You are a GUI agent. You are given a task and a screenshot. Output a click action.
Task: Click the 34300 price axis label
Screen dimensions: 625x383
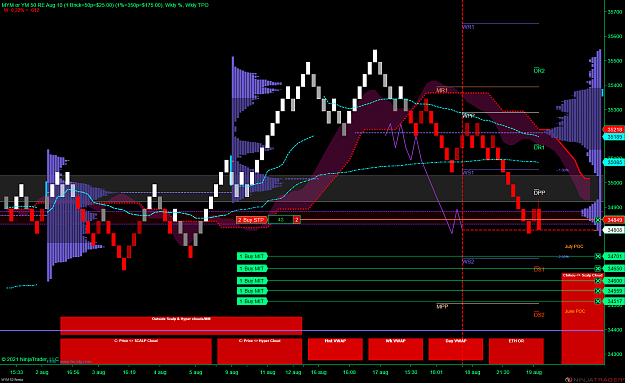coord(615,354)
